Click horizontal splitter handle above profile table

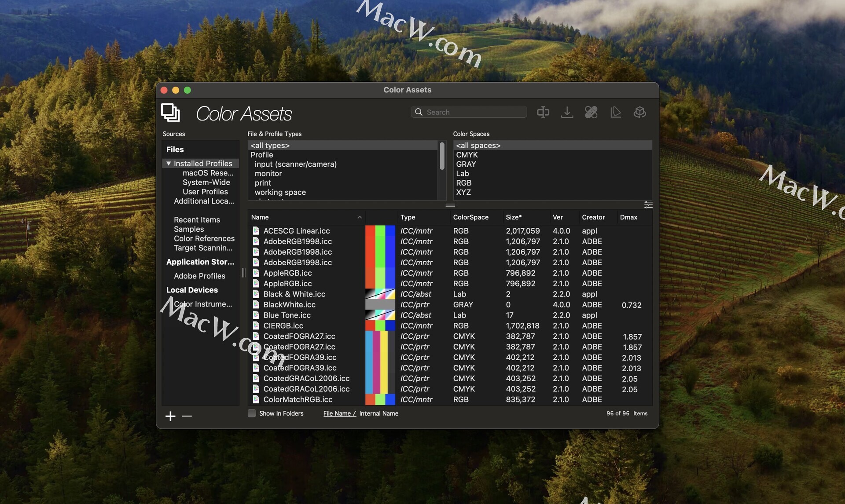pyautogui.click(x=450, y=205)
